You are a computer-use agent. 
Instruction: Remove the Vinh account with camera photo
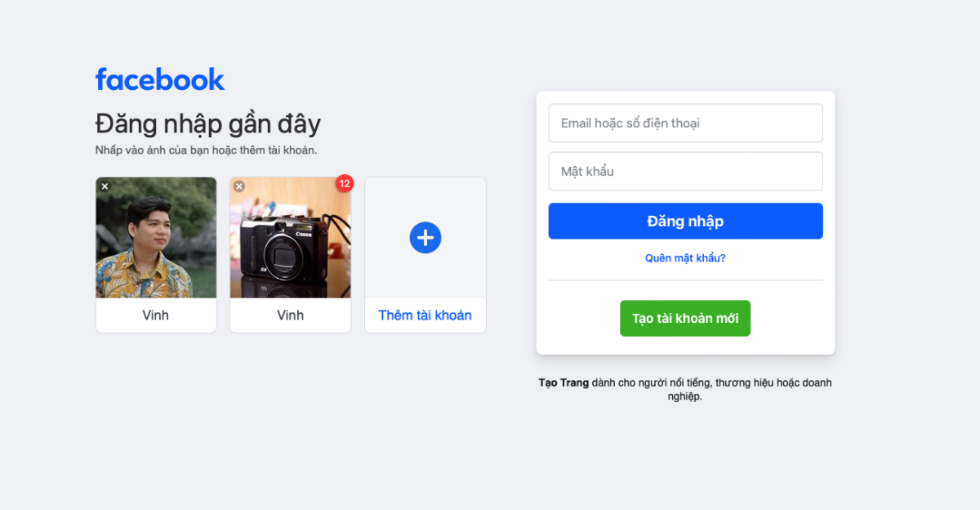point(239,186)
